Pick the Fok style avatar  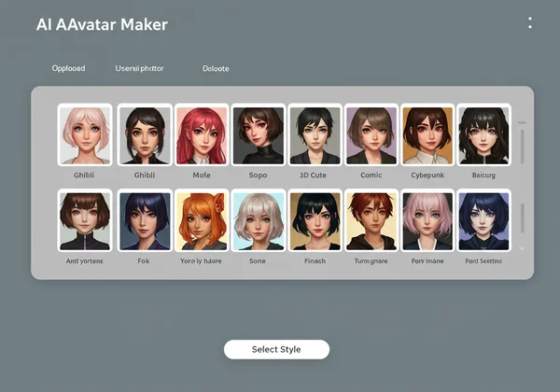[x=145, y=220]
